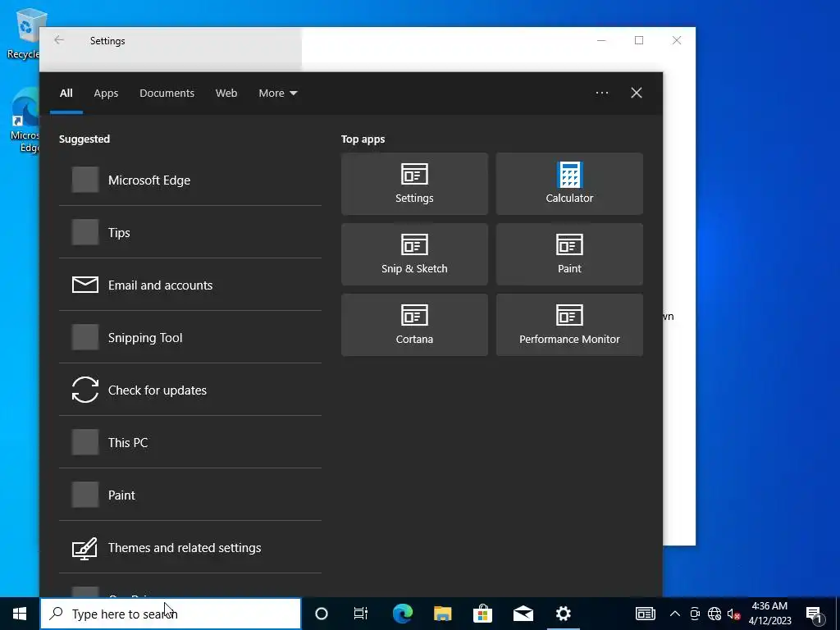The height and width of the screenshot is (630, 840).
Task: Show hidden system tray icons
Action: (675, 614)
